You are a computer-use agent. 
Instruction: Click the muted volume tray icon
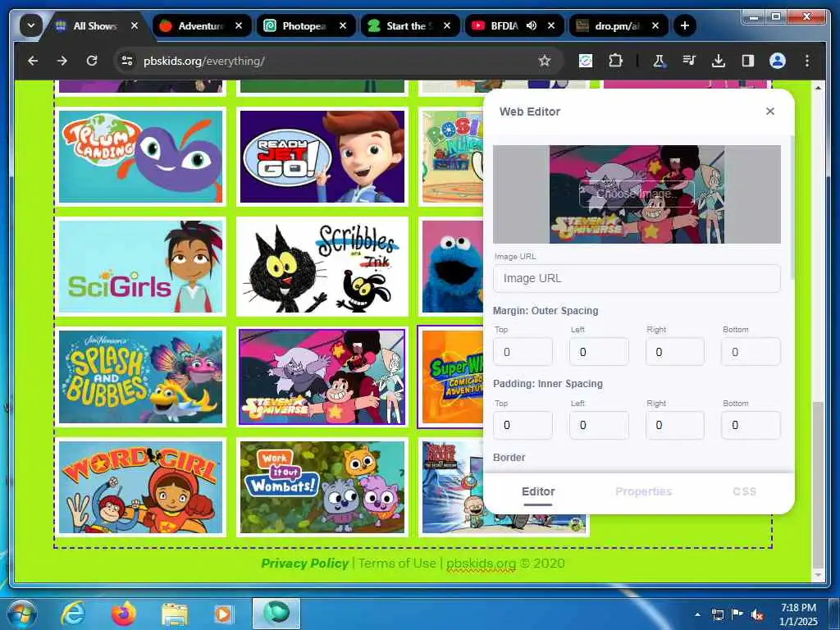pyautogui.click(x=756, y=614)
